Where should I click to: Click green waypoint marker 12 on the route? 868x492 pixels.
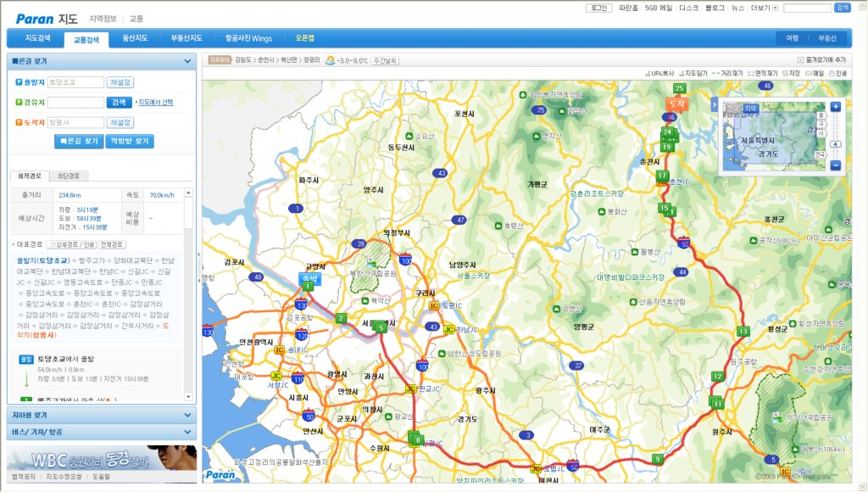click(x=717, y=376)
